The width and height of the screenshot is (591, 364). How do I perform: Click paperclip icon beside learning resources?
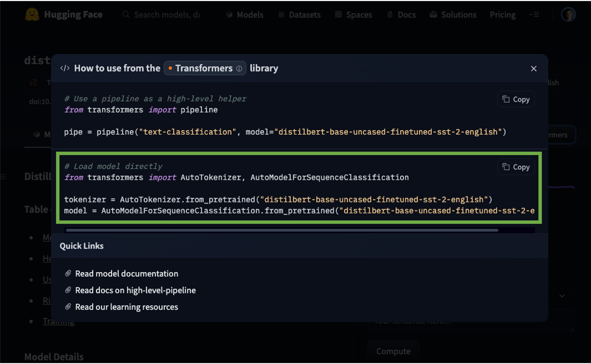(x=68, y=307)
